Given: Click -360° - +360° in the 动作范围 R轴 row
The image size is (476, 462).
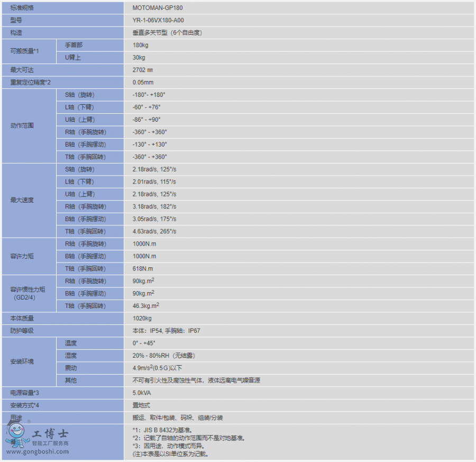Looking at the screenshot, I should 150,132.
